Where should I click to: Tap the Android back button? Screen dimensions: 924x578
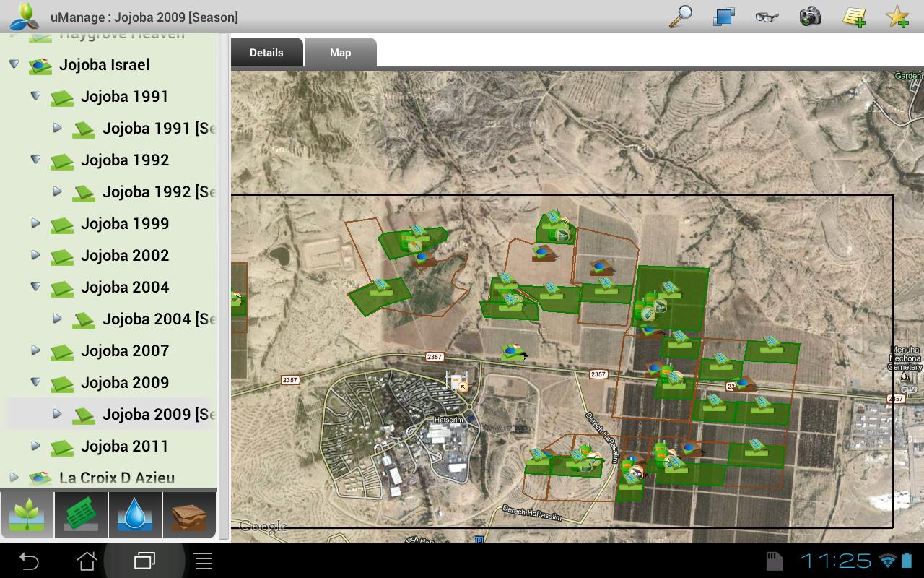(29, 561)
